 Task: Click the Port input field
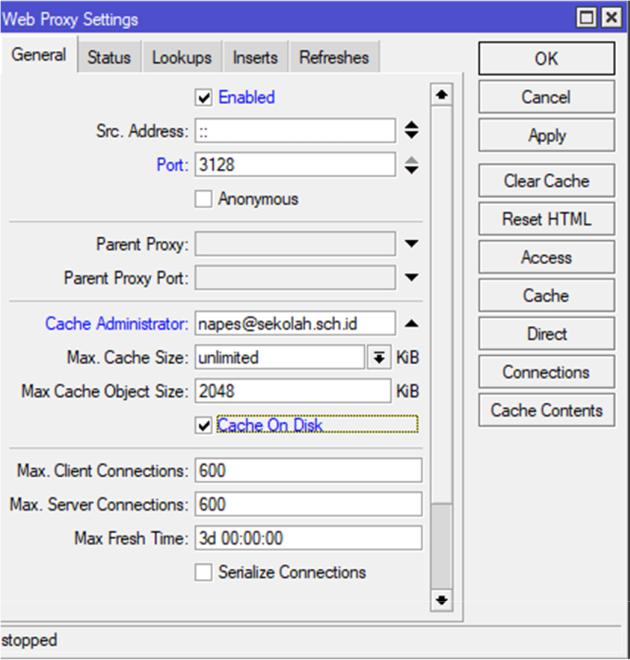[x=295, y=165]
